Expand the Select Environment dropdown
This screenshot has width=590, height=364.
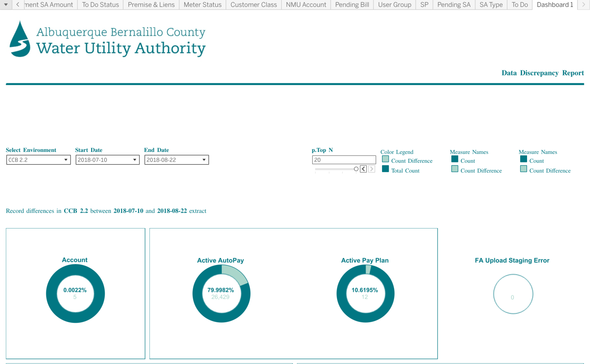click(66, 160)
